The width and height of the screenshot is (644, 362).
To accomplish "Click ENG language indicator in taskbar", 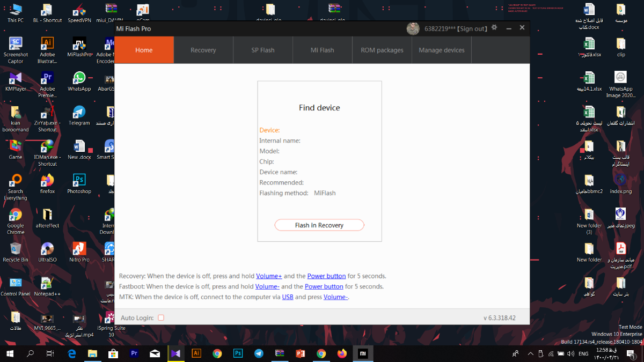I will coord(584,353).
